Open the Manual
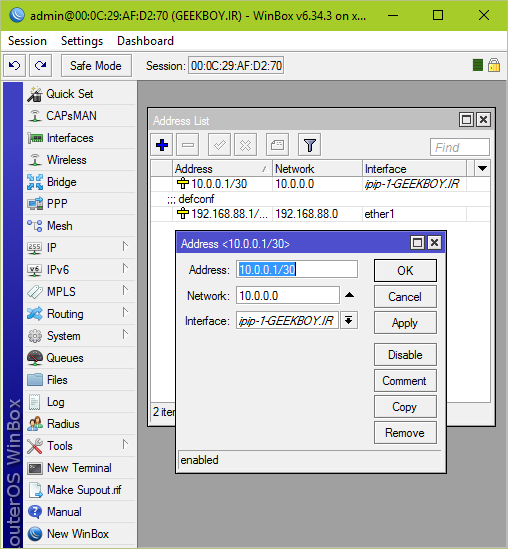The width and height of the screenshot is (508, 549). (x=80, y=512)
